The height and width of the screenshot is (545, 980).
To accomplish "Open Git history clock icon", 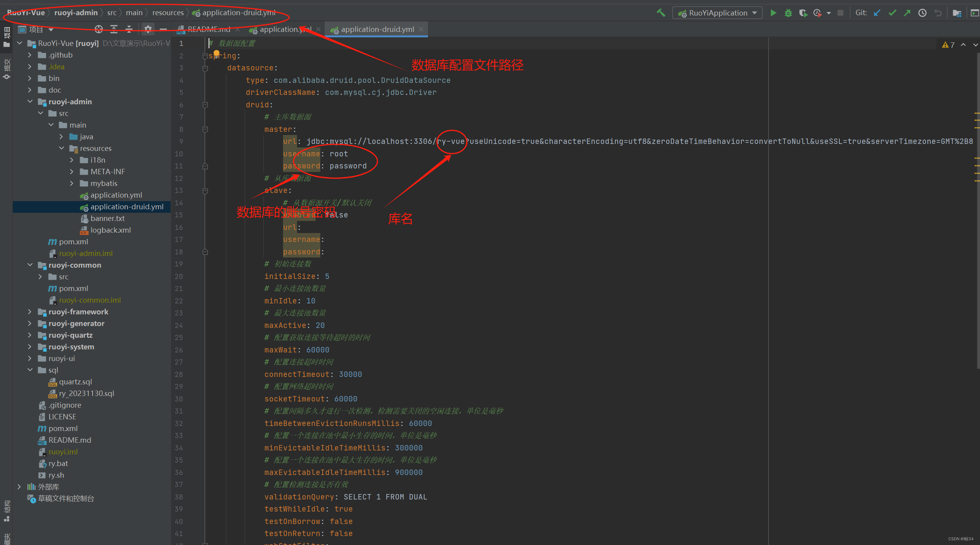I will pyautogui.click(x=922, y=13).
